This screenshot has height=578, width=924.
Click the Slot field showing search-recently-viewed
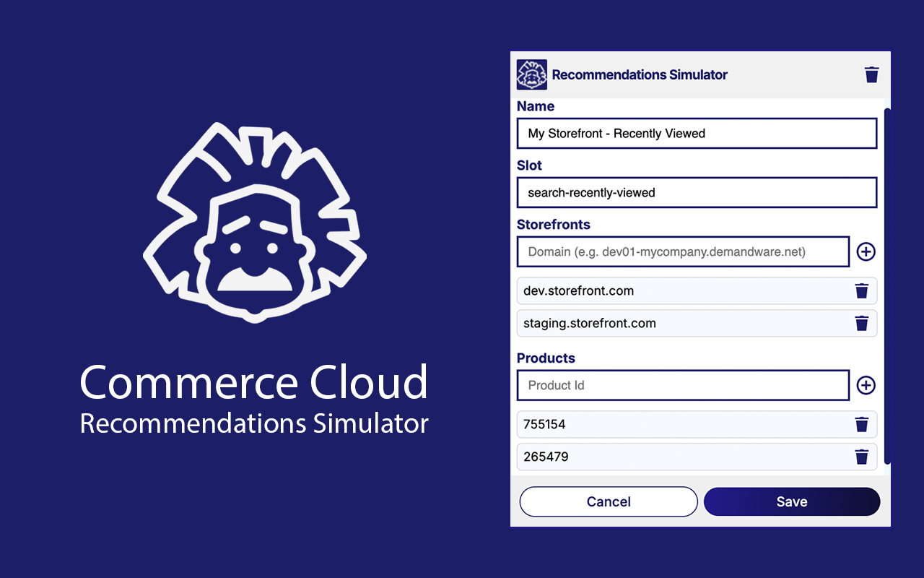pyautogui.click(x=697, y=192)
